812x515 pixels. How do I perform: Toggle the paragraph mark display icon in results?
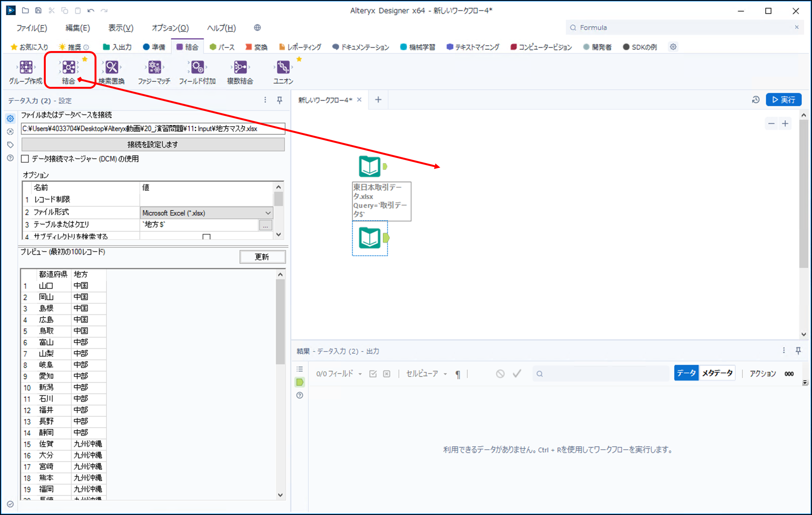pyautogui.click(x=458, y=374)
